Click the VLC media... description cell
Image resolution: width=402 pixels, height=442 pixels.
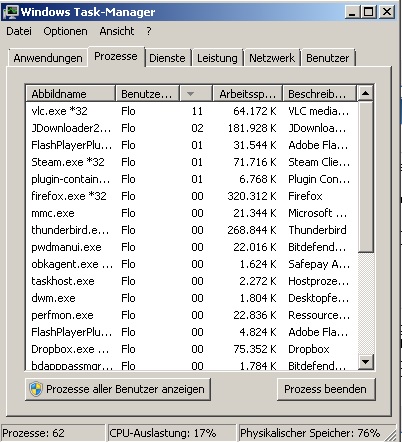pos(319,111)
